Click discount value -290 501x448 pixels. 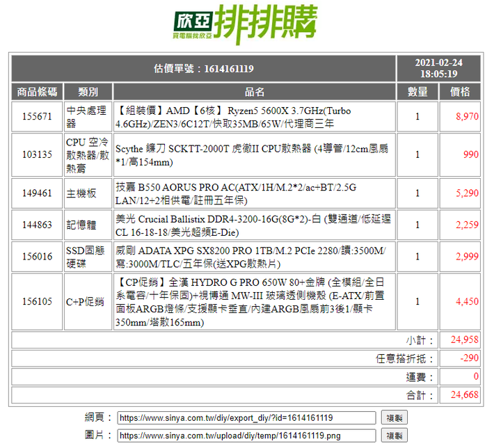[469, 358]
